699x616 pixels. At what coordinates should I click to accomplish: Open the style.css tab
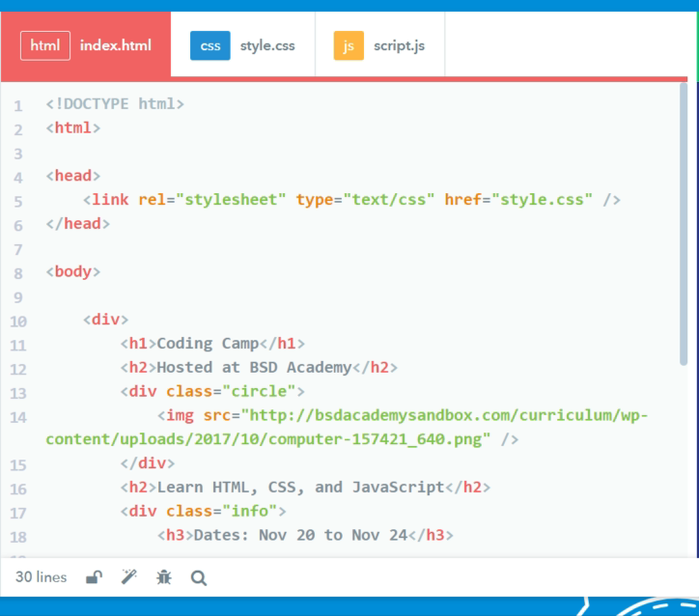(x=243, y=45)
